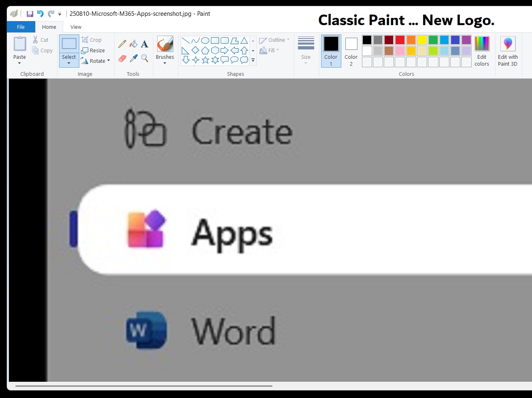532x398 pixels.
Task: Select the Pencil tool
Action: pos(122,44)
